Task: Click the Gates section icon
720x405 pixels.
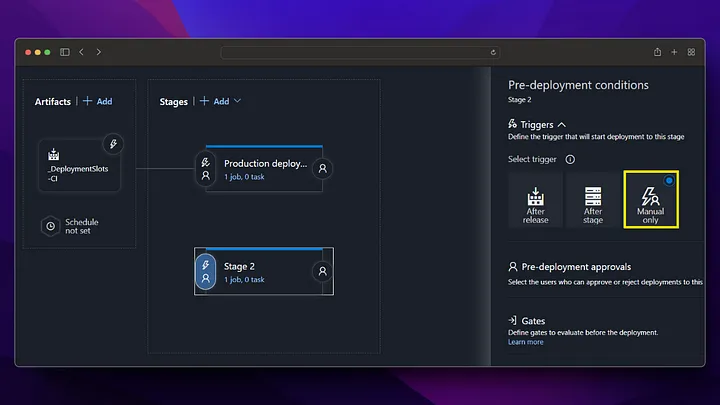Action: tap(512, 320)
